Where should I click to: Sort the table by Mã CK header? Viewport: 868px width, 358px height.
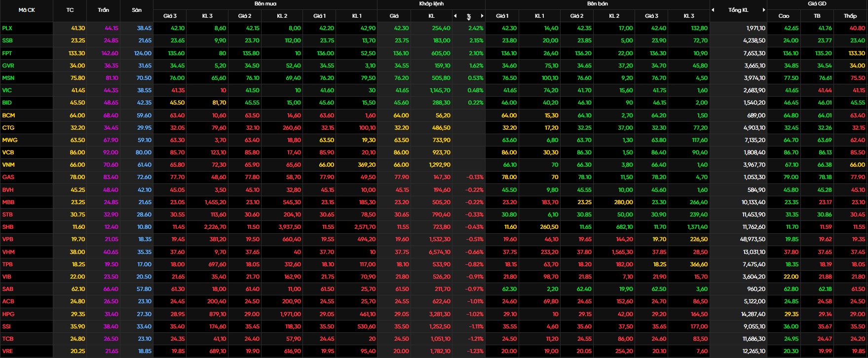point(27,10)
